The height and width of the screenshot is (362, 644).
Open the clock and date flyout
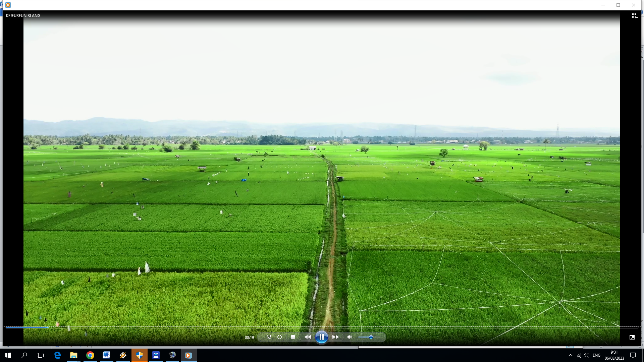pos(614,355)
